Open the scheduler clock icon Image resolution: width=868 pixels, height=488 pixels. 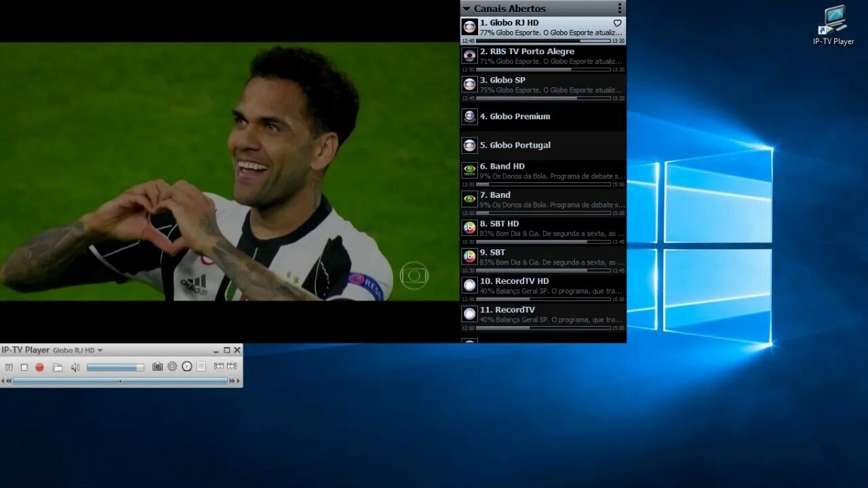(186, 367)
